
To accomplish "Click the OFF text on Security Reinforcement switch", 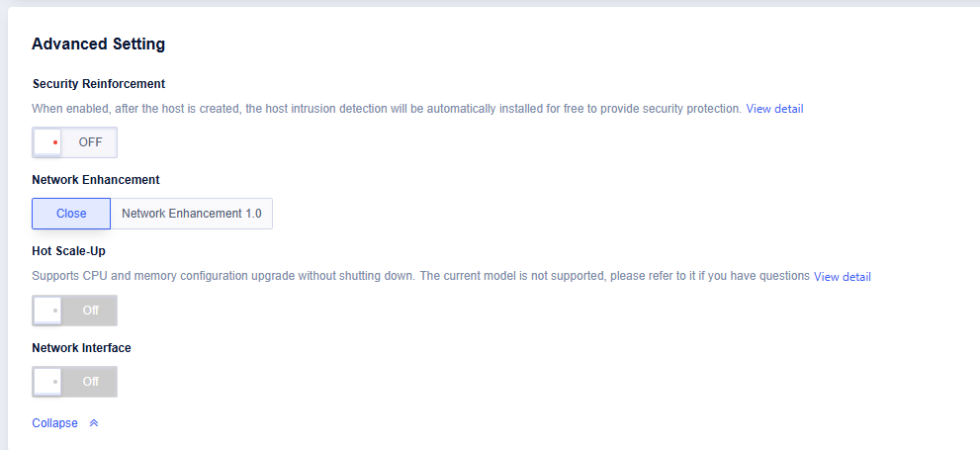I will click(90, 142).
